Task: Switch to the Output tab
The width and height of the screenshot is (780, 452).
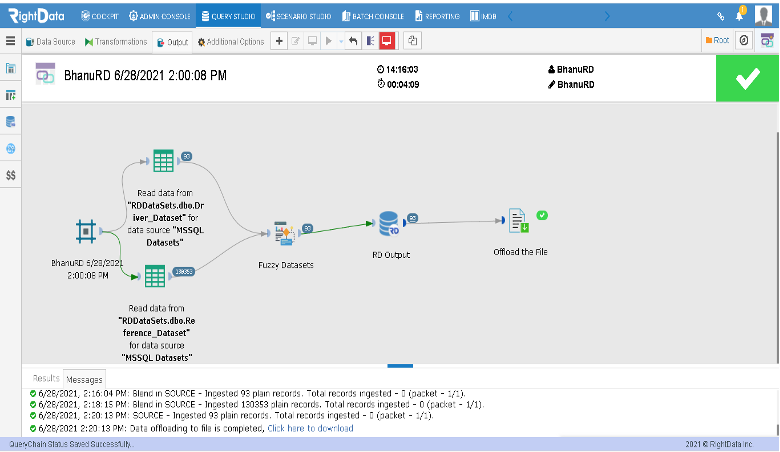Action: [172, 42]
